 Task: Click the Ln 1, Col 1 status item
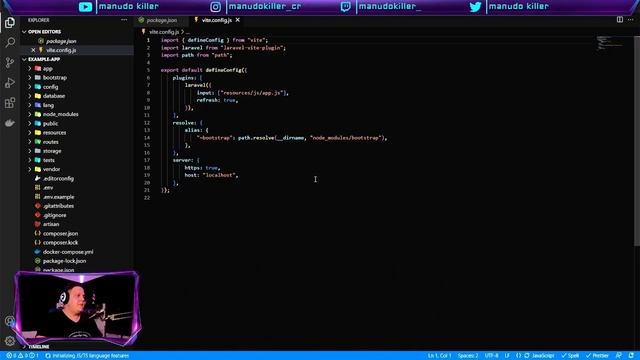coord(440,356)
